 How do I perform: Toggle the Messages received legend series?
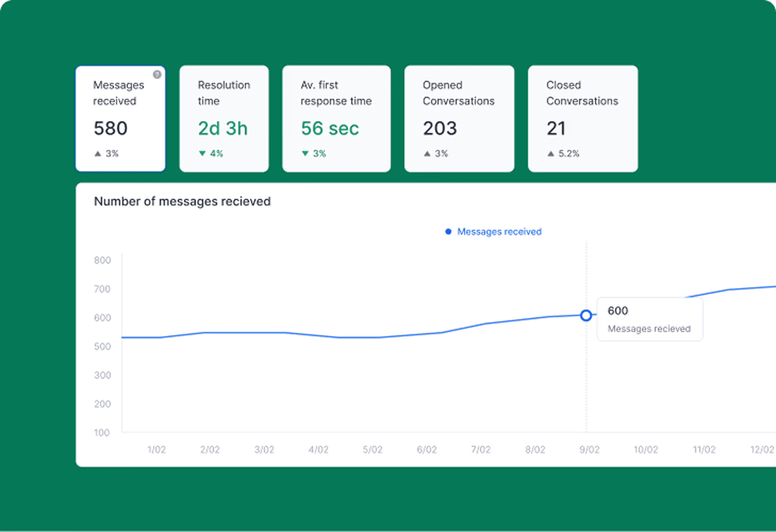[499, 232]
